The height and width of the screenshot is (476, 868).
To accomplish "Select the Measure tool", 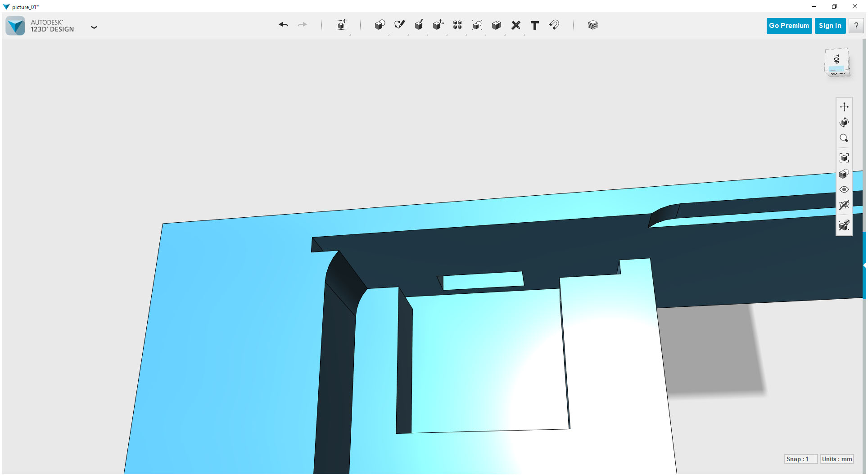I will point(516,26).
